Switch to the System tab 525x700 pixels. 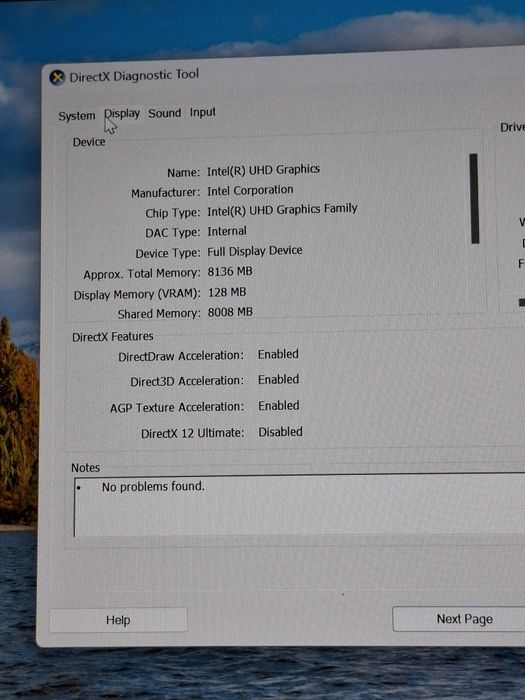pos(77,116)
